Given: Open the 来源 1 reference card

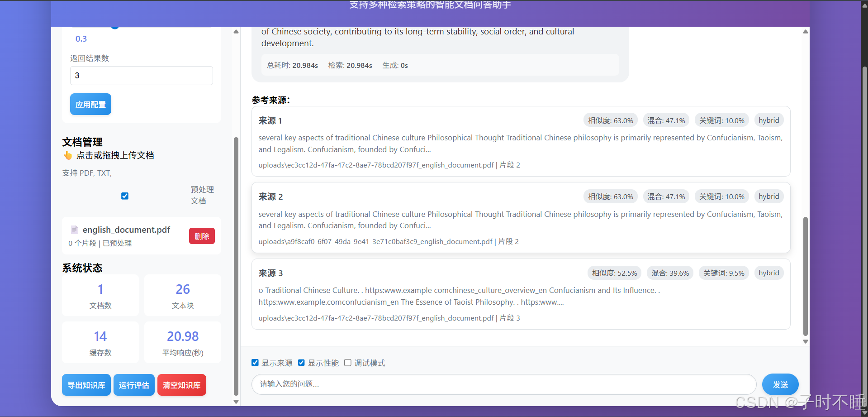Looking at the screenshot, I should coord(521,141).
